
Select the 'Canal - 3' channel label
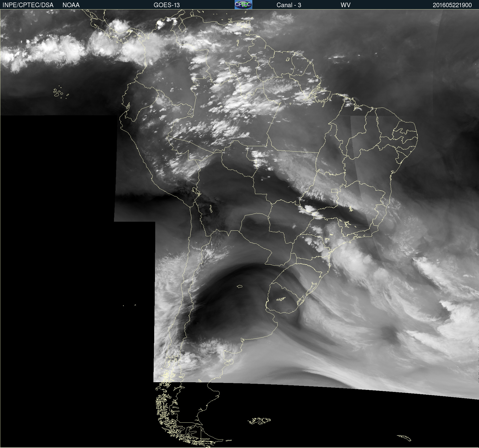point(289,5)
